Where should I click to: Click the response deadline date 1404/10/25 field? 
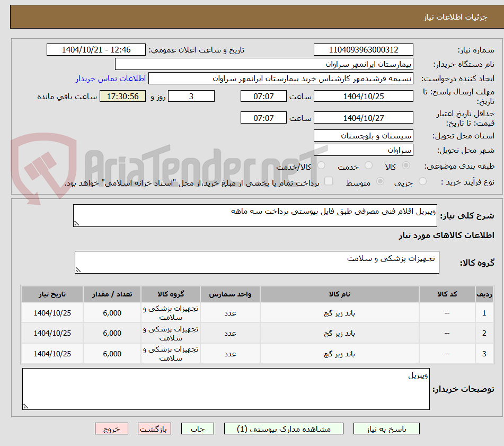(x=363, y=96)
